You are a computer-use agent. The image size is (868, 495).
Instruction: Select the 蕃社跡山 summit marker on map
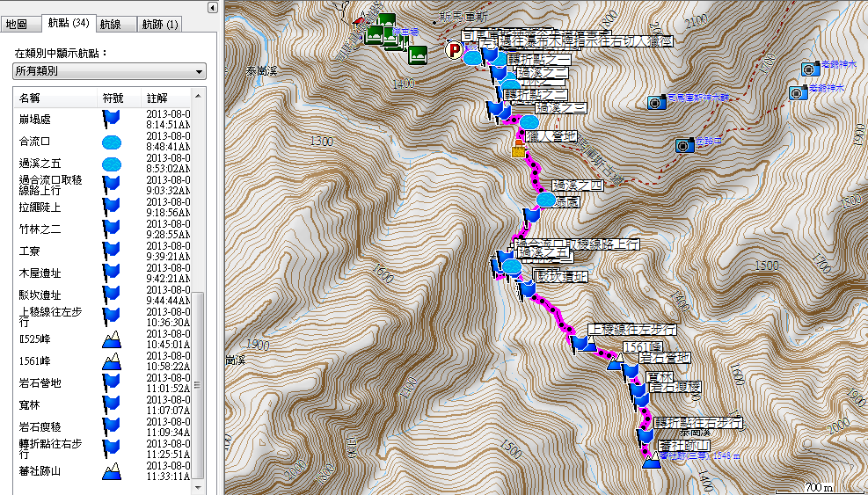(x=652, y=462)
